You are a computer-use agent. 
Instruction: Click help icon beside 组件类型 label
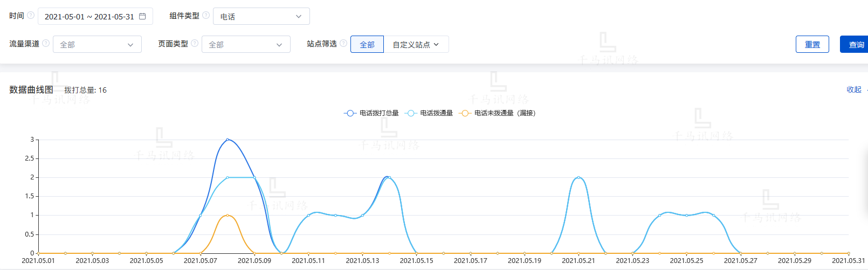[206, 15]
